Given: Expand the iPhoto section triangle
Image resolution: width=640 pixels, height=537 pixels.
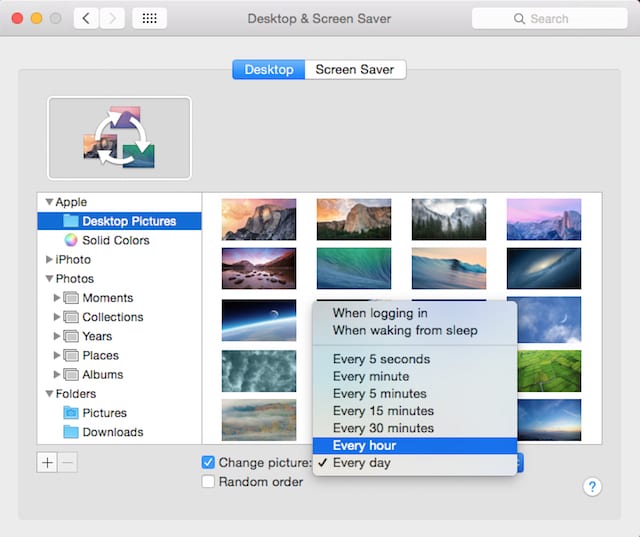Looking at the screenshot, I should tap(48, 260).
